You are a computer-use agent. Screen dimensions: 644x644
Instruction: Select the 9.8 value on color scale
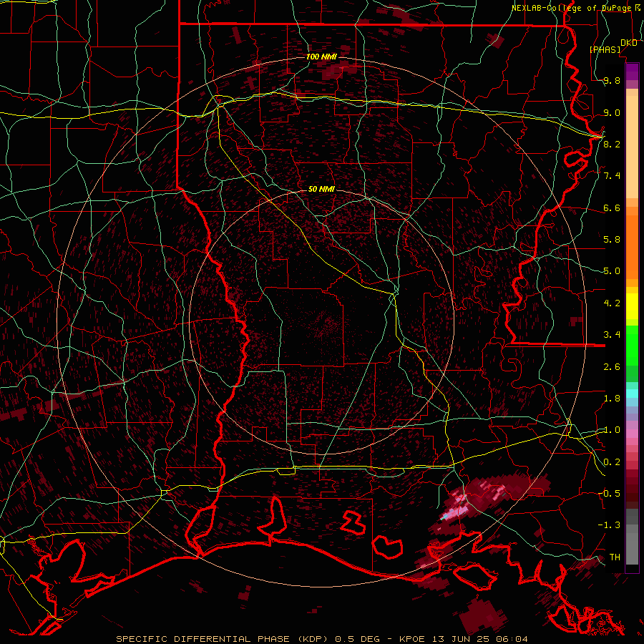(611, 80)
